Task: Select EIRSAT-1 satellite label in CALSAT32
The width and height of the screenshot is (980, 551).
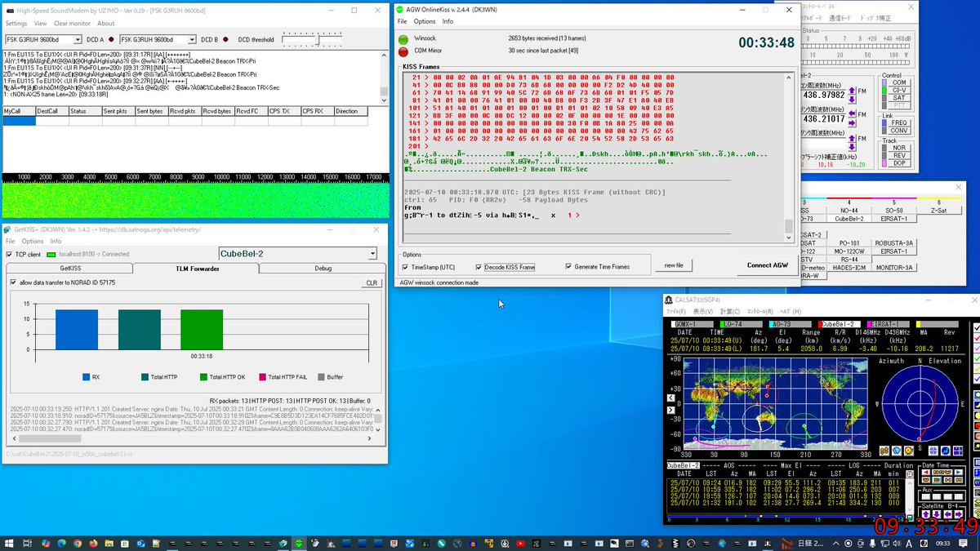Action: pos(889,324)
